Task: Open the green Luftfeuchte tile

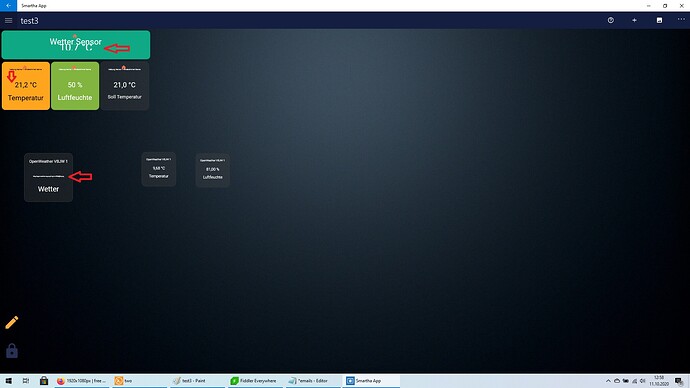Action: [75, 86]
